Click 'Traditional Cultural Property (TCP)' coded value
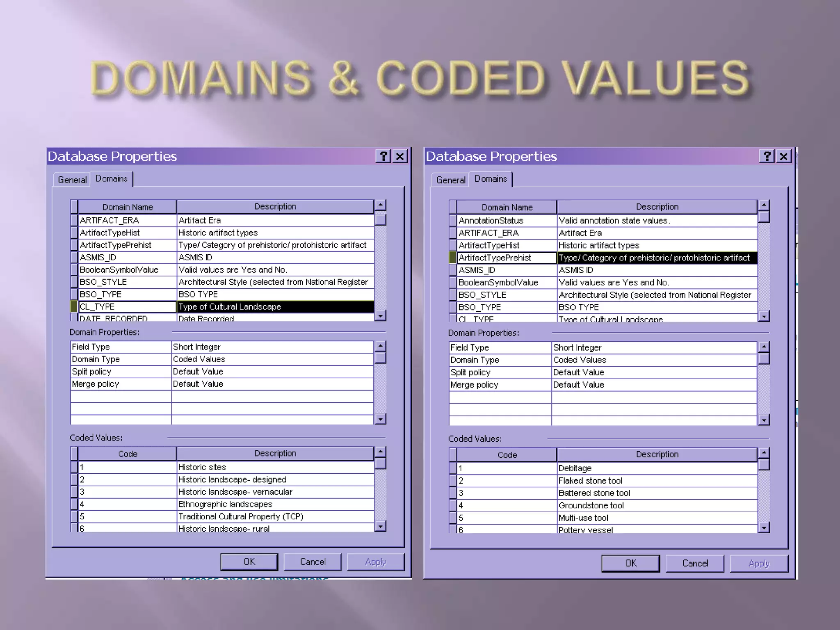Image resolution: width=840 pixels, height=630 pixels. 275,516
